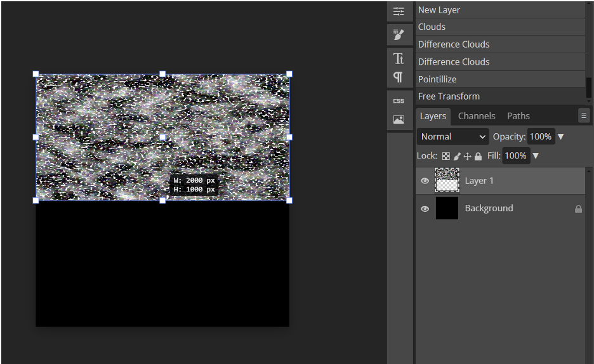Open the Character panel icon
Image resolution: width=594 pixels, height=364 pixels.
tap(399, 59)
